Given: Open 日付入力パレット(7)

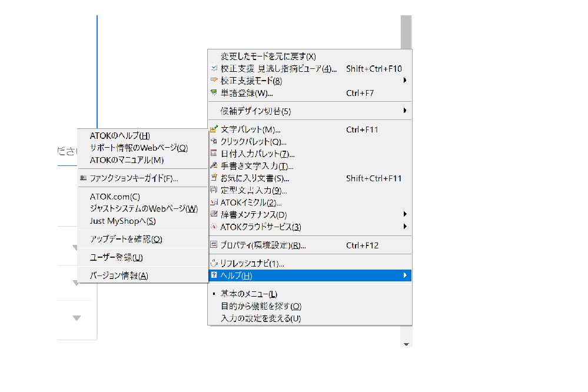Looking at the screenshot, I should point(258,154).
